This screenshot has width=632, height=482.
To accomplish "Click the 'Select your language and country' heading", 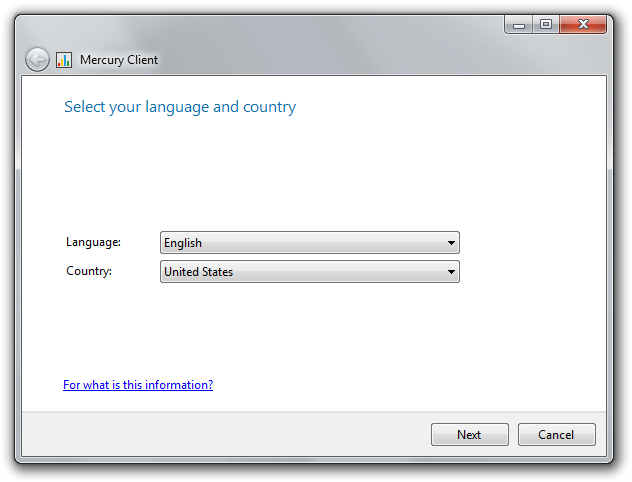I will (x=180, y=107).
